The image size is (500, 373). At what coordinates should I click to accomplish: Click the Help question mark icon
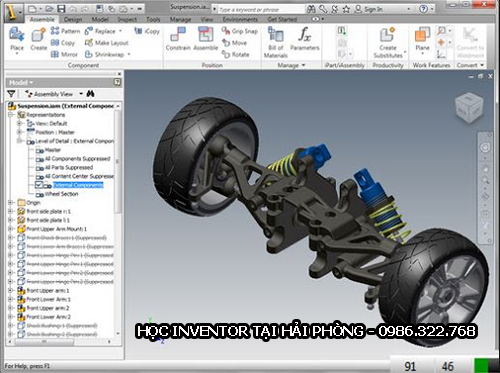[x=423, y=9]
